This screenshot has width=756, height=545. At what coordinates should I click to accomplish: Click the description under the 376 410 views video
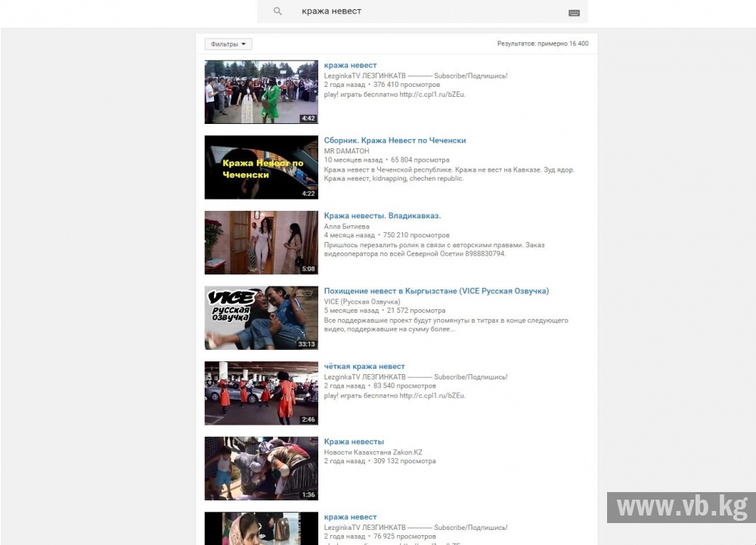pos(395,94)
